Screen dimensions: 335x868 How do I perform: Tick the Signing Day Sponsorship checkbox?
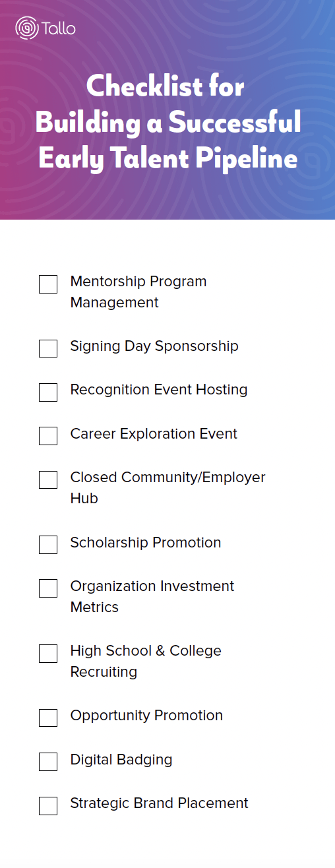coord(48,348)
